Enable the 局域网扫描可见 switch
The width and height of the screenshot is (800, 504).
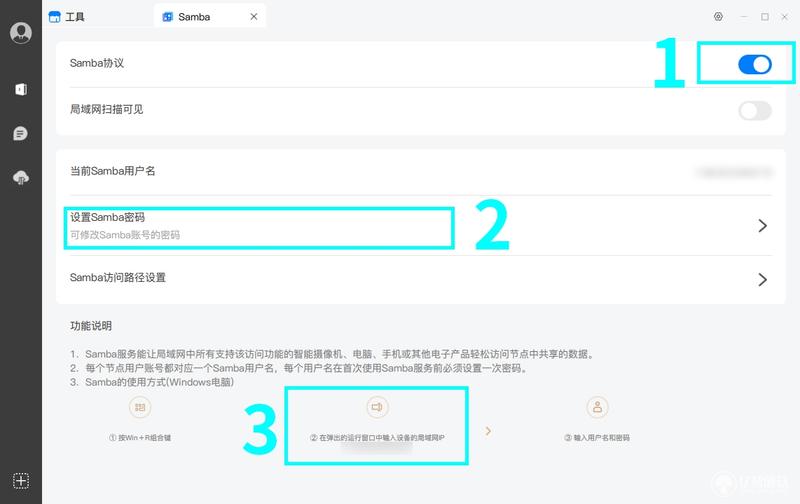755,111
